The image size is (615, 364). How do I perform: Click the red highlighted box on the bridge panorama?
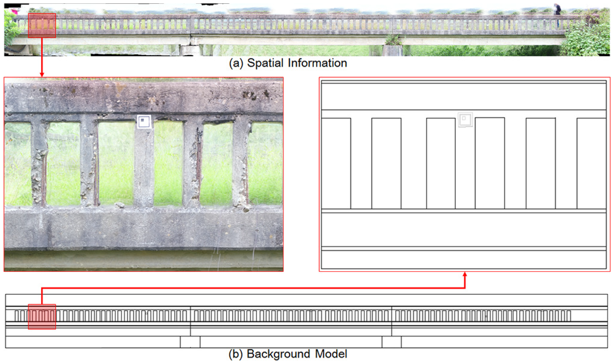42,25
